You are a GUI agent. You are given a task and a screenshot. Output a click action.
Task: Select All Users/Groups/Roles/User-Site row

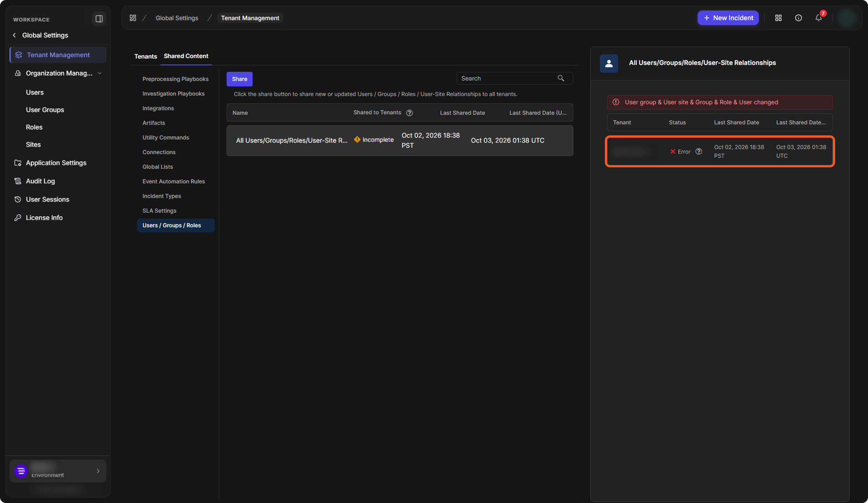click(400, 141)
